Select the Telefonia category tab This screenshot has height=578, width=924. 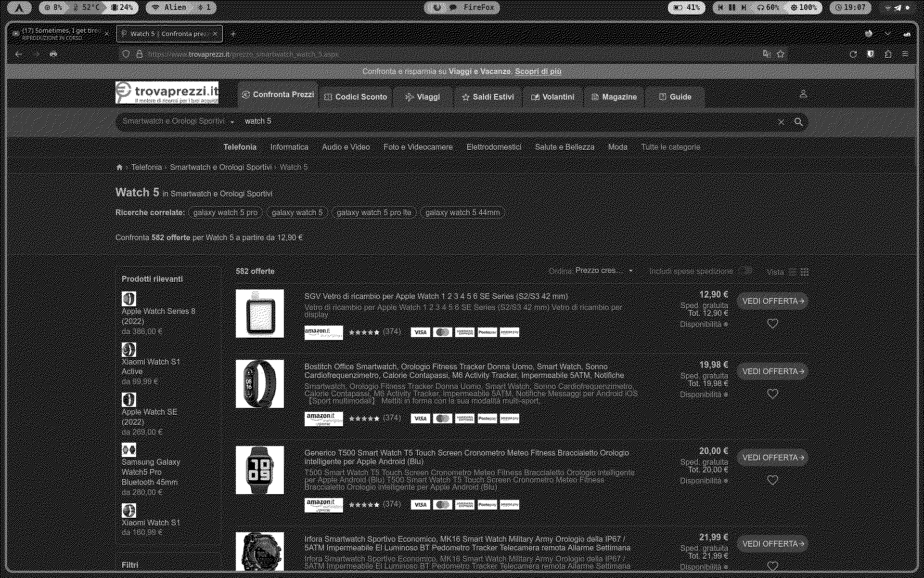[x=239, y=147]
